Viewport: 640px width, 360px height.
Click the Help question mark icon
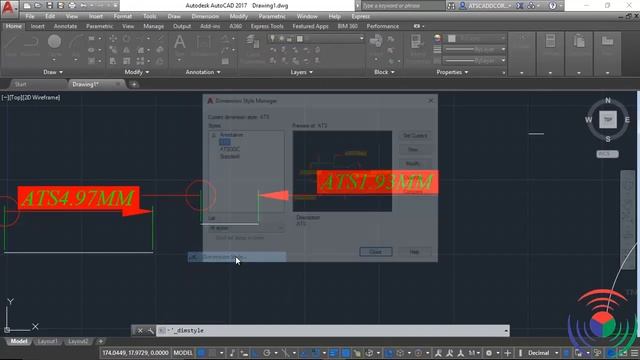(x=552, y=6)
